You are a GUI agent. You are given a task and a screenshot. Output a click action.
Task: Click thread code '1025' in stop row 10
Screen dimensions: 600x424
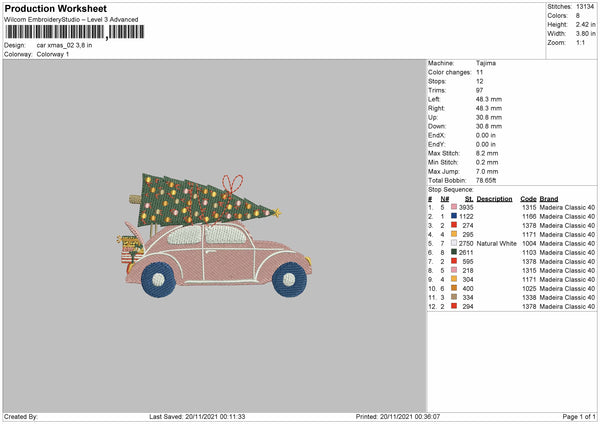coord(529,289)
